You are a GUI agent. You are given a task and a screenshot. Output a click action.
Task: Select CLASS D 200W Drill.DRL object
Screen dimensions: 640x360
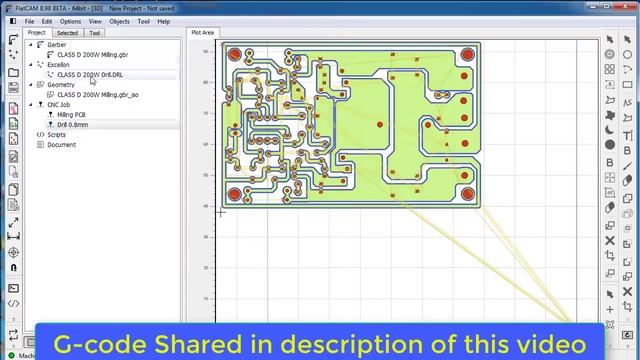(x=90, y=75)
